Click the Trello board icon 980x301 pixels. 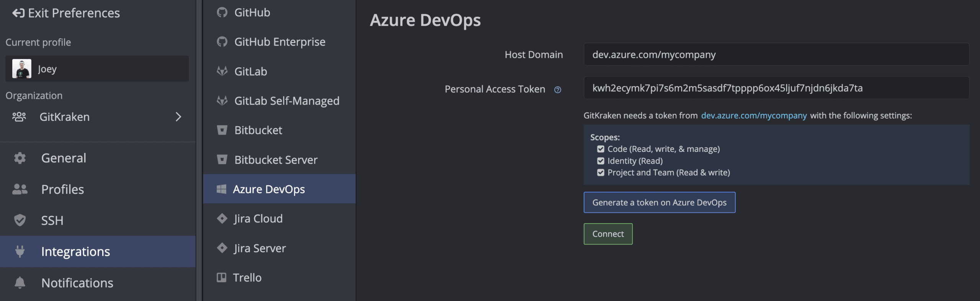pos(221,277)
